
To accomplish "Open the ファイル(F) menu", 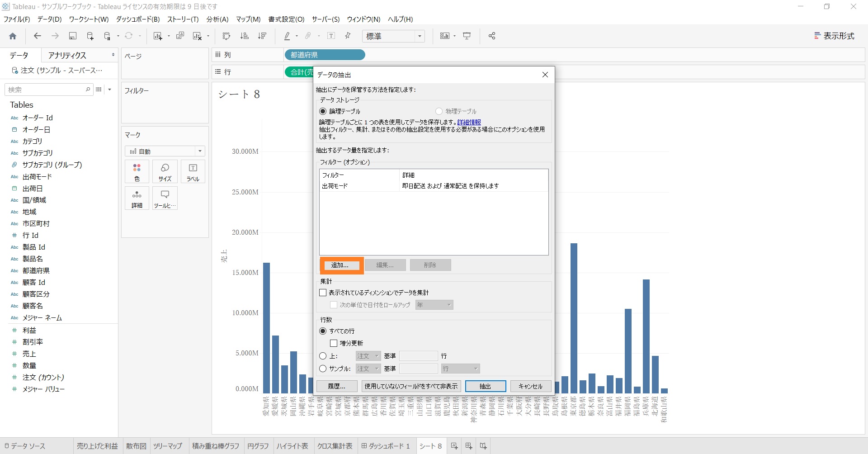I will click(x=17, y=19).
